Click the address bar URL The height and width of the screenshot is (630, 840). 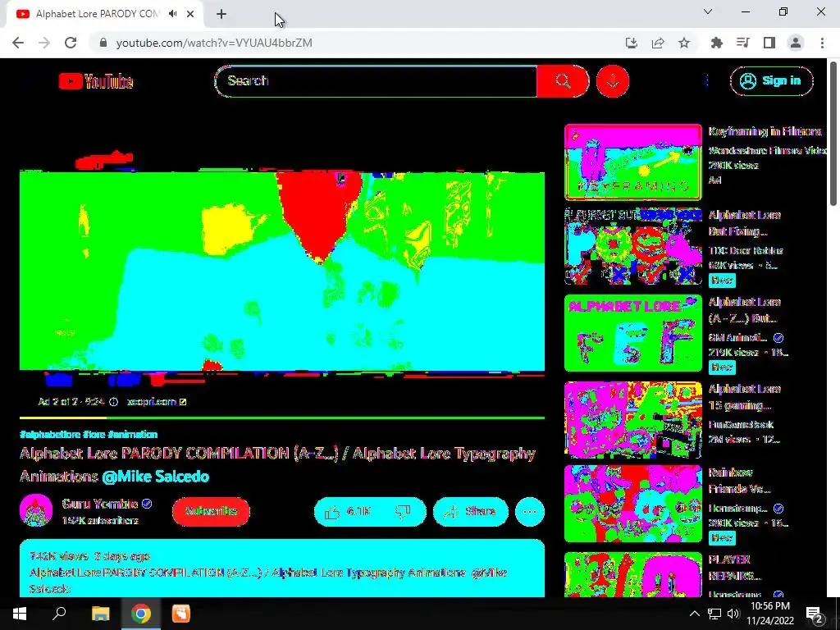pyautogui.click(x=214, y=43)
